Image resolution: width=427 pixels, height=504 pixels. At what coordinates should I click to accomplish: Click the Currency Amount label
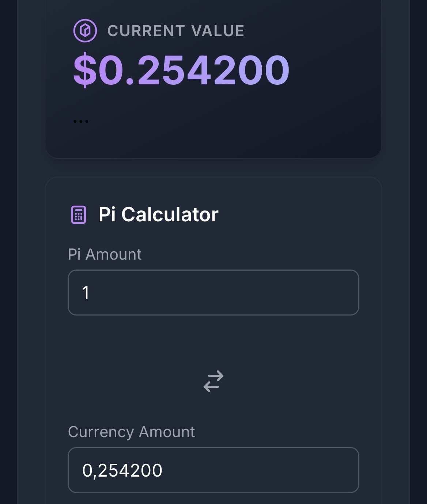(131, 432)
